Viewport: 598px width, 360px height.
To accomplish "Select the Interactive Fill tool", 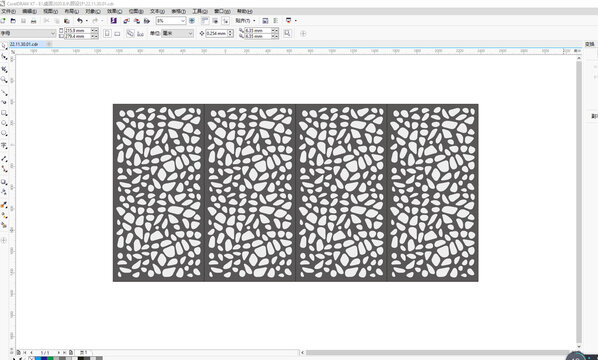I will [x=4, y=215].
